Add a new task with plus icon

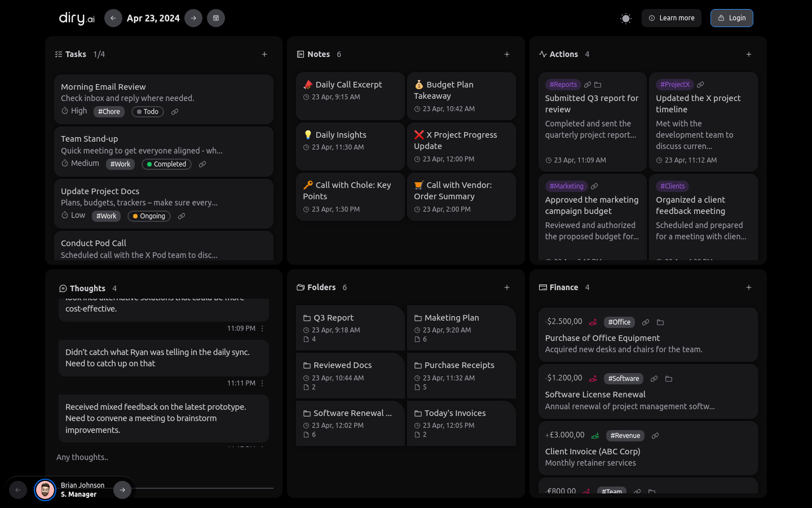coord(264,54)
